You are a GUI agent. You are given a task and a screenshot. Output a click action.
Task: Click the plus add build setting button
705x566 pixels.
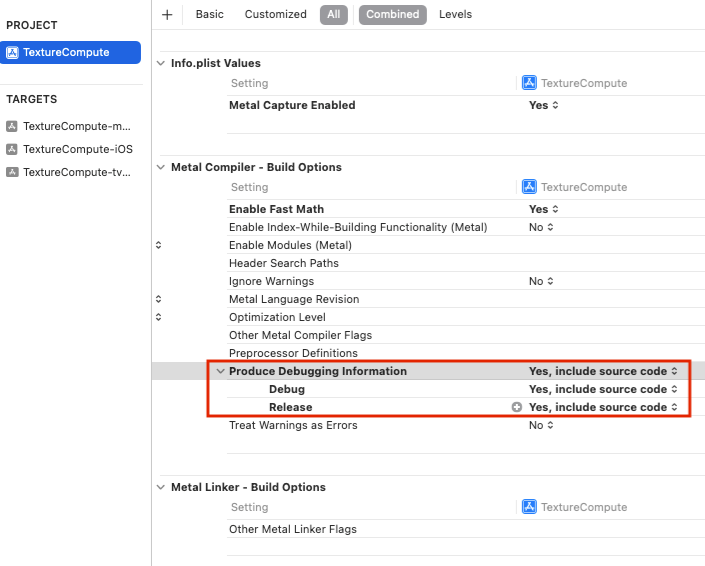click(x=167, y=14)
